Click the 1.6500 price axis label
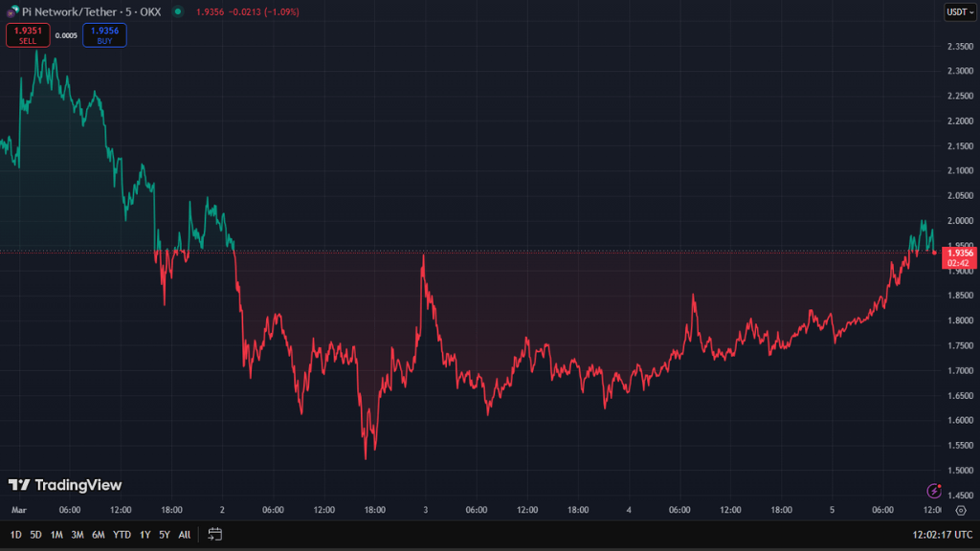This screenshot has width=980, height=551. point(960,395)
